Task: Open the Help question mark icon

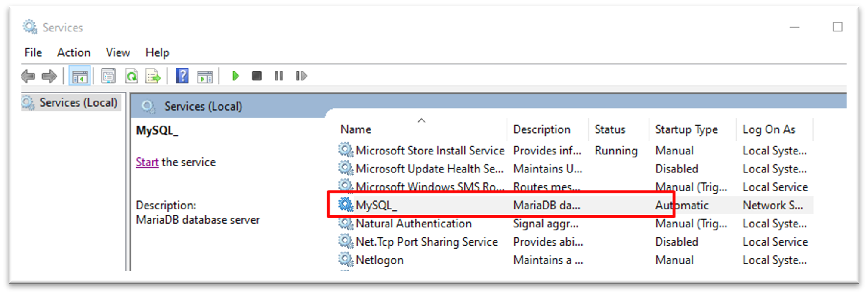Action: 182,77
